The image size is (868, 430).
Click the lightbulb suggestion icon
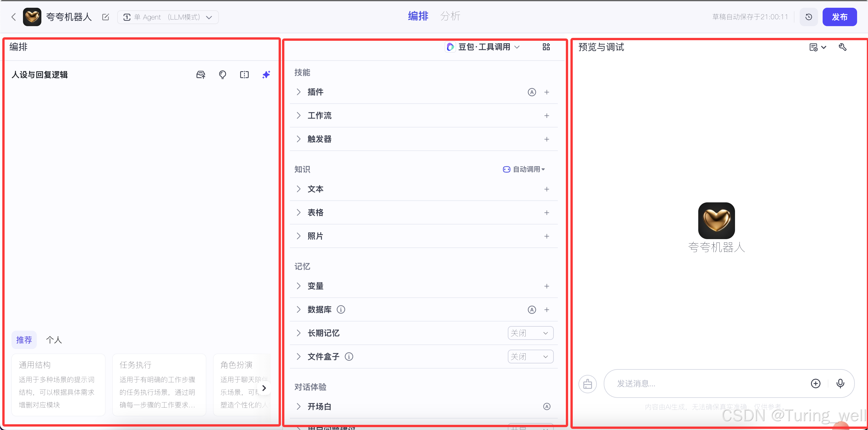click(222, 74)
